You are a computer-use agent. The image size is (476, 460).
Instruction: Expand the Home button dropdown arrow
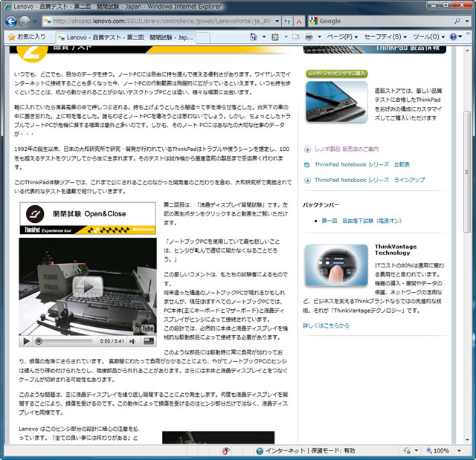264,37
